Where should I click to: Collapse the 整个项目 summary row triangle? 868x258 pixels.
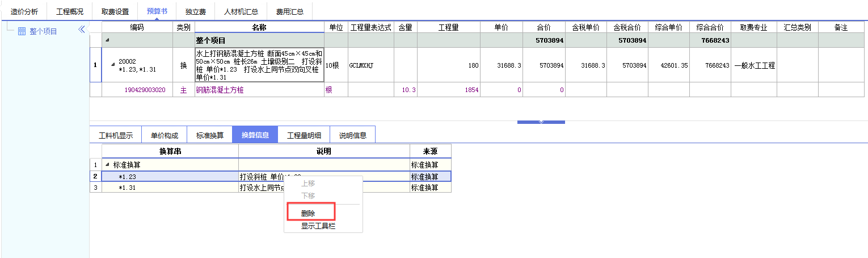tap(108, 40)
